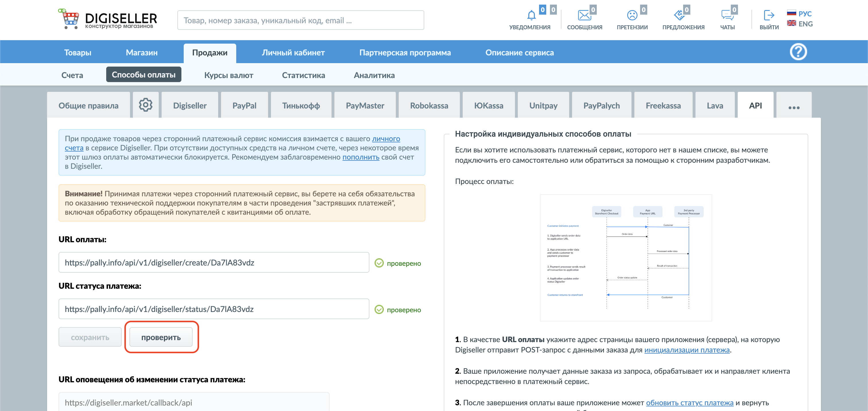Open chats speech bubble icon

(x=727, y=15)
